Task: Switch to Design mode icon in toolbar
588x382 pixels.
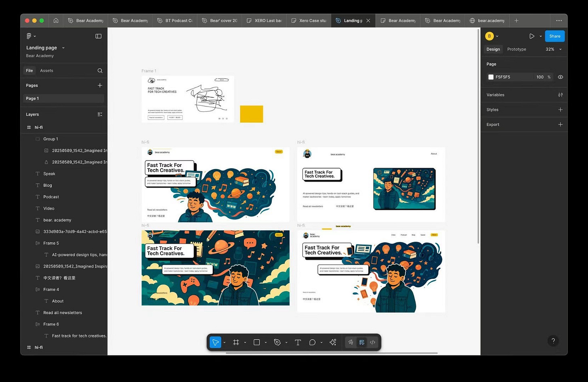Action: (361, 342)
